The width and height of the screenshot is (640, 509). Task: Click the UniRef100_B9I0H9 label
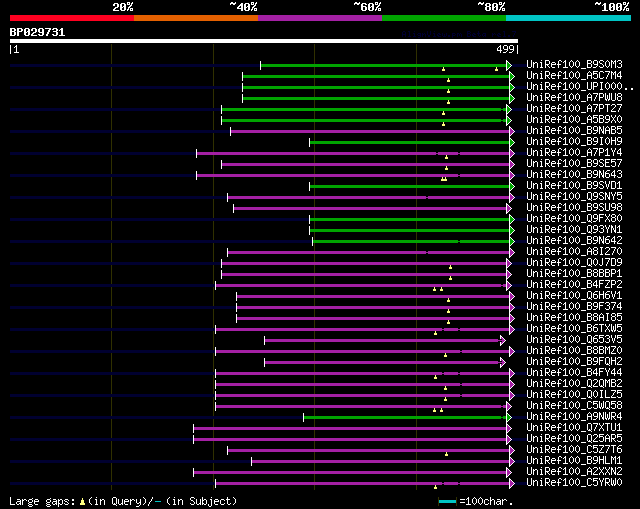point(574,141)
